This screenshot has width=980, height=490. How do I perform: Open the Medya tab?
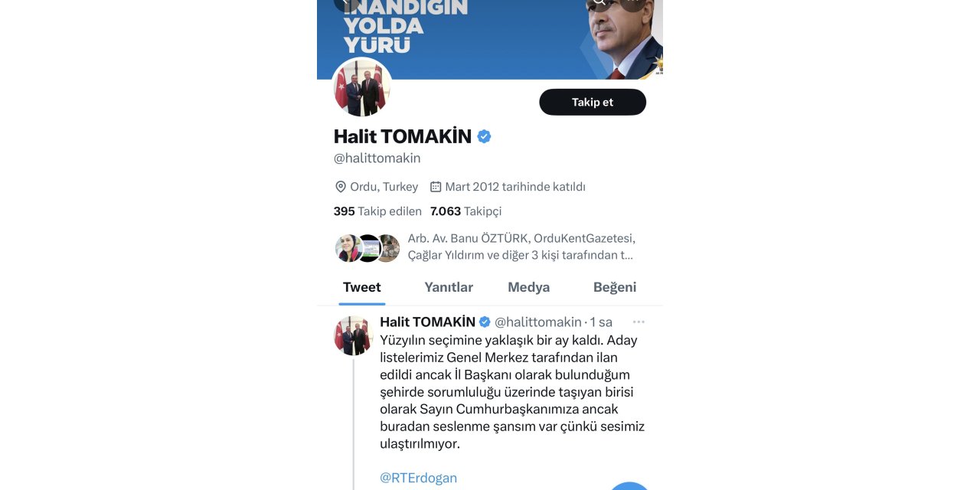528,287
